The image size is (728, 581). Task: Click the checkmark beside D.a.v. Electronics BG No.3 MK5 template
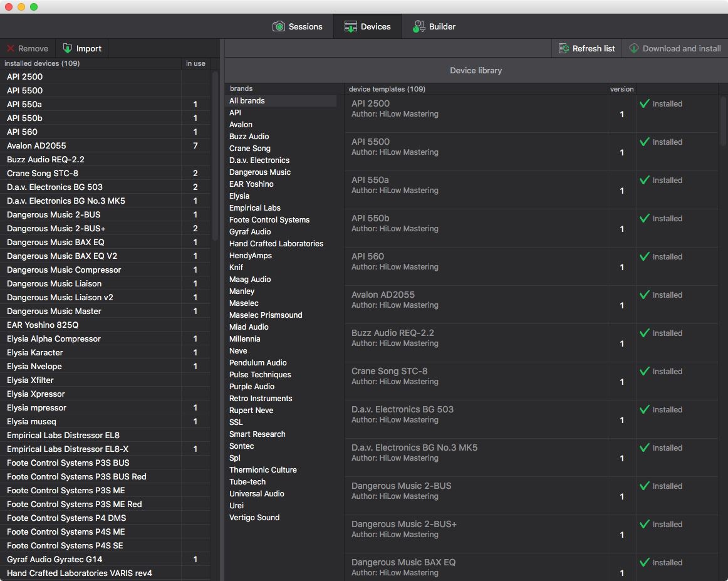tap(645, 448)
